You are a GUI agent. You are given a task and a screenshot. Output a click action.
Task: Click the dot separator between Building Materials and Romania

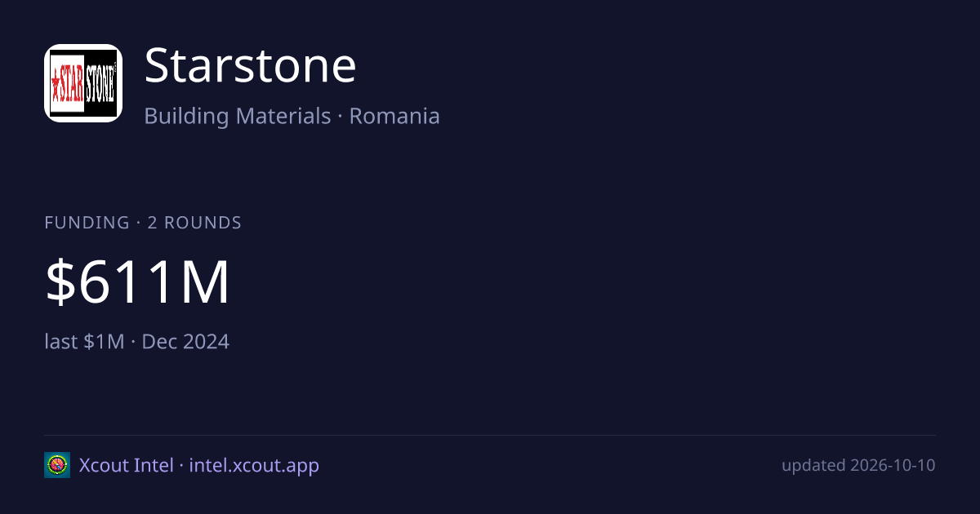(340, 117)
